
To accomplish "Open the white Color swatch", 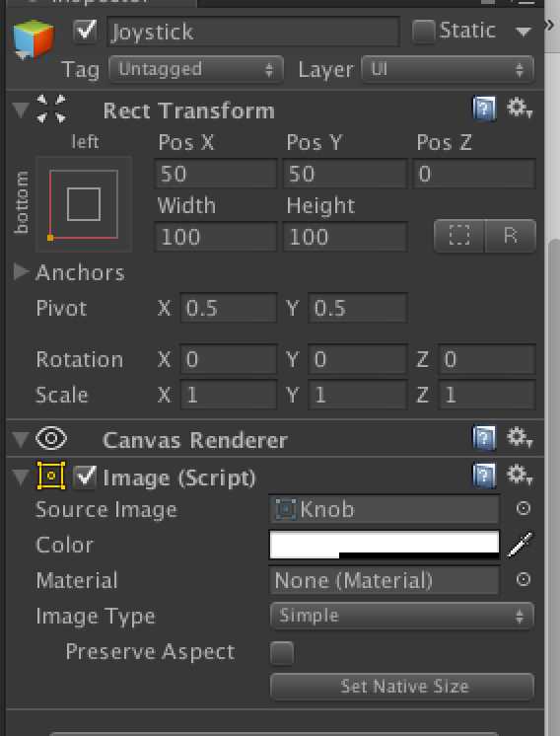I will (x=385, y=545).
